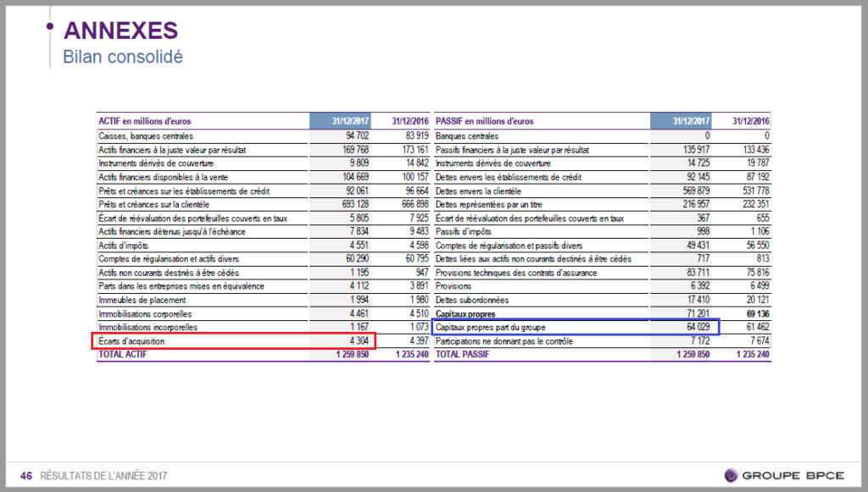Select the 31/12/2017 column header in the ACTIF table
This screenshot has width=868, height=492.
coord(343,122)
